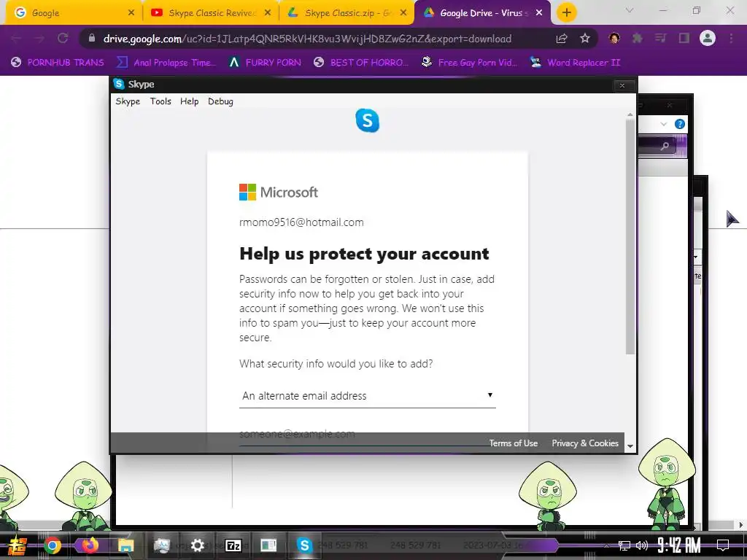747x560 pixels.
Task: Click the scroll down arrow in Skype window
Action: pyautogui.click(x=630, y=446)
